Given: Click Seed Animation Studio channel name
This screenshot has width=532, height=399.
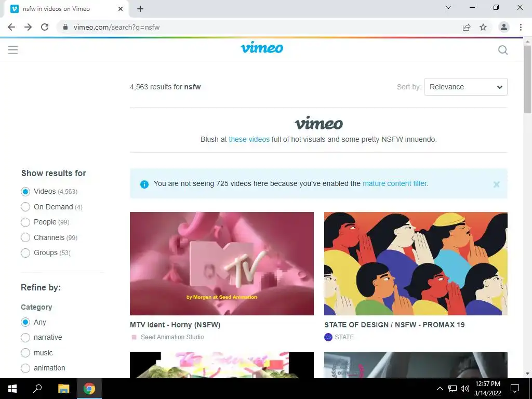Looking at the screenshot, I should (x=172, y=337).
